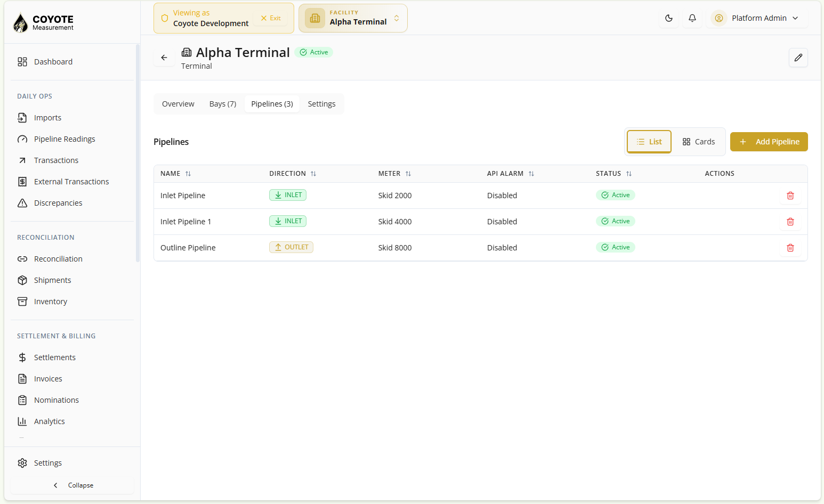
Task: Open Analytics page
Action: coord(72,421)
